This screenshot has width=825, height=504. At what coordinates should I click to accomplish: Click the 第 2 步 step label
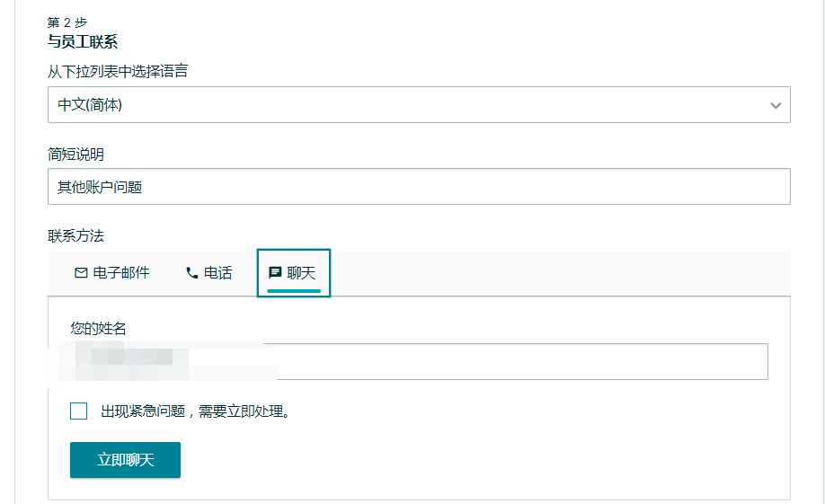[x=67, y=22]
